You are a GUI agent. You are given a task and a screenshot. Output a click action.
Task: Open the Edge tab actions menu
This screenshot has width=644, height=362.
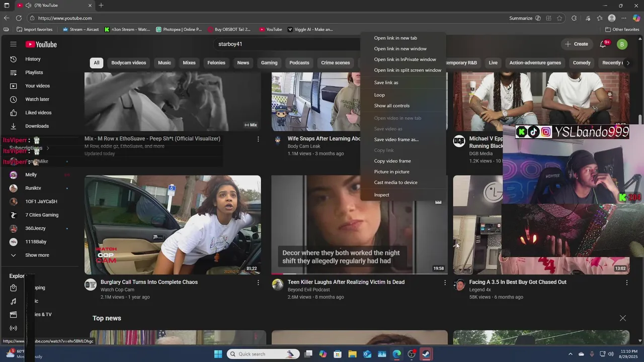(x=7, y=6)
